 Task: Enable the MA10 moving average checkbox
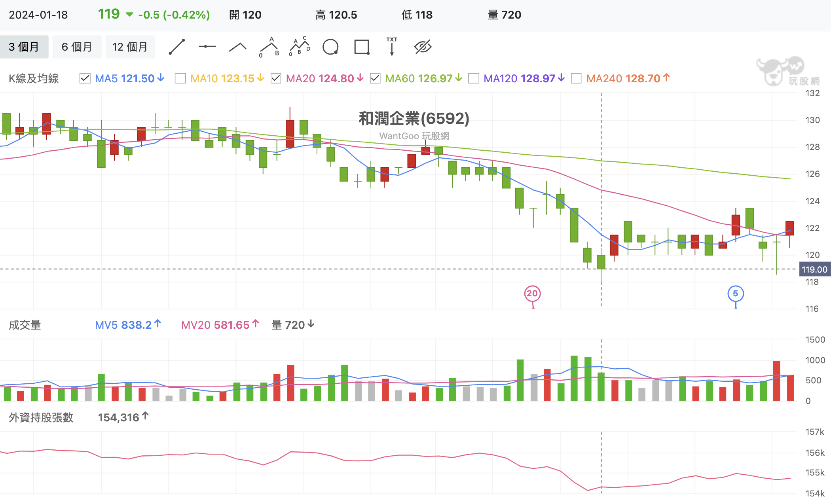180,78
